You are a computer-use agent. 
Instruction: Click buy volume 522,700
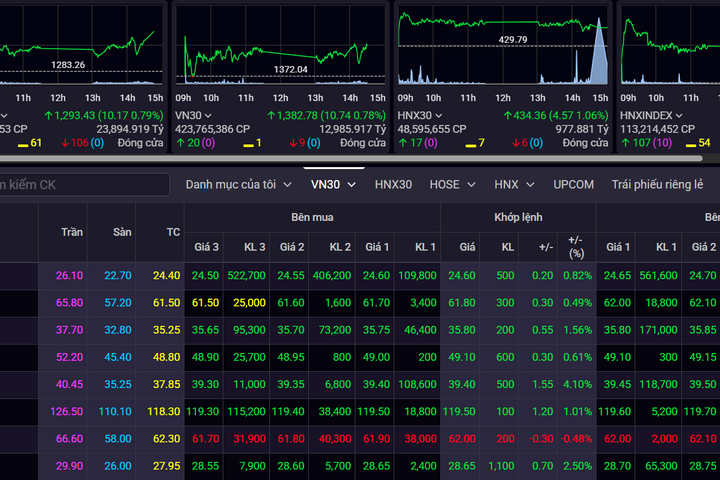247,276
